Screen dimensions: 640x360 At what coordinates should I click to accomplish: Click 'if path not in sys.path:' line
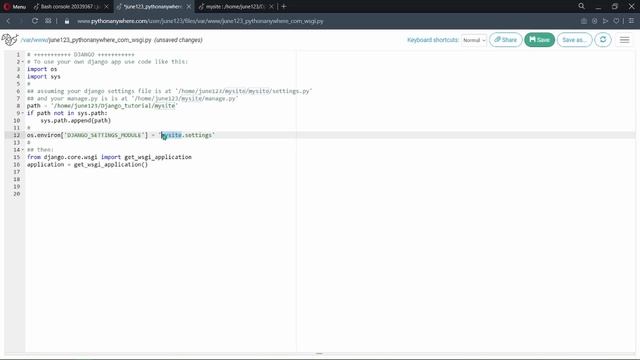(x=67, y=113)
